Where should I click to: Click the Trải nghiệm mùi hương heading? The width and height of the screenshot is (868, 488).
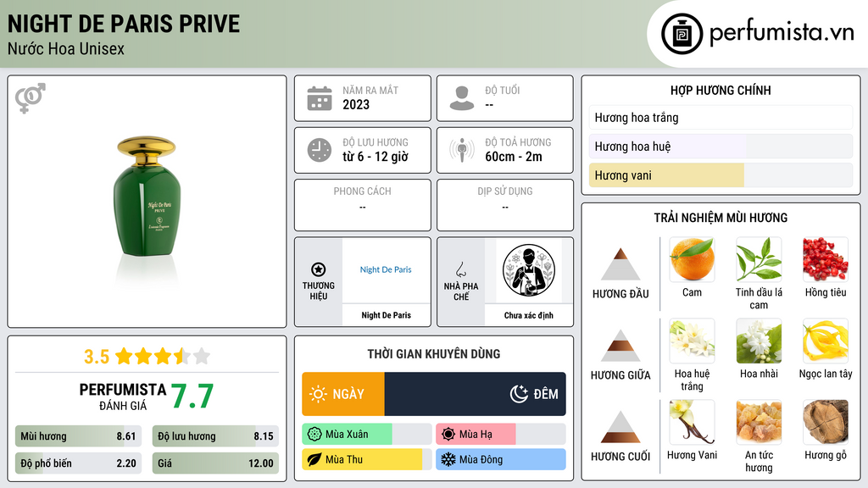coord(721,218)
